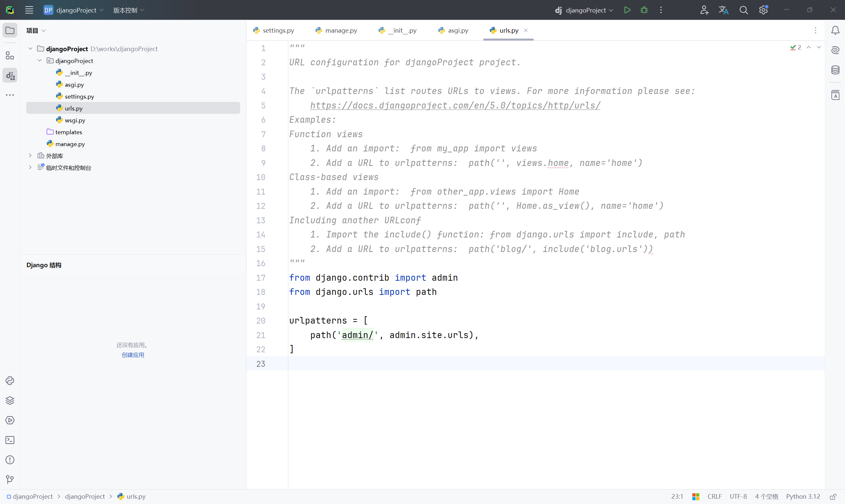Click the translate icon in title bar
The image size is (845, 504).
point(724,10)
